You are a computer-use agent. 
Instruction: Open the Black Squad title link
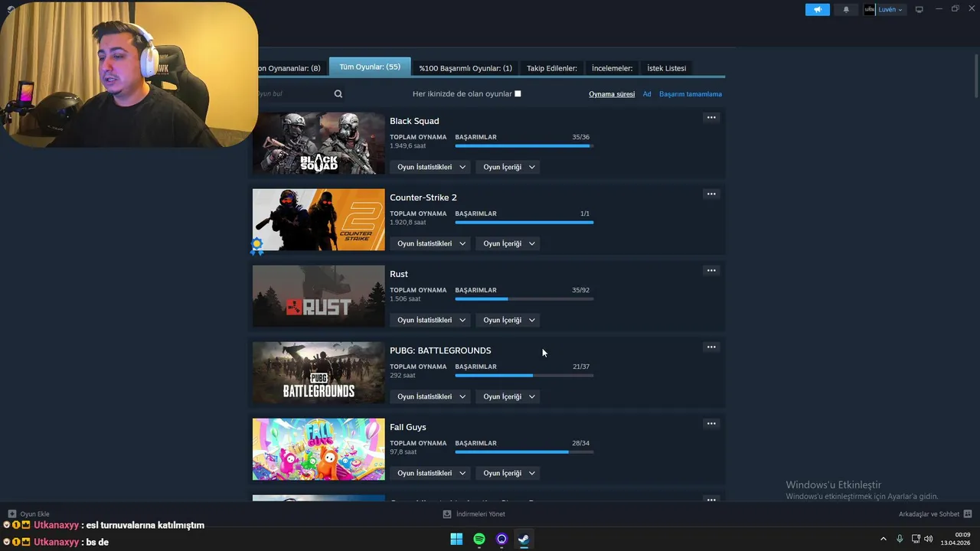(x=414, y=121)
